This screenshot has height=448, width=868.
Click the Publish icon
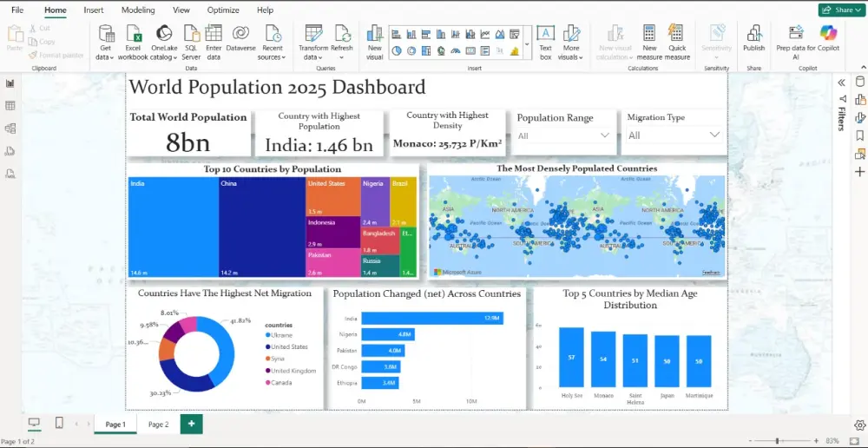754,33
